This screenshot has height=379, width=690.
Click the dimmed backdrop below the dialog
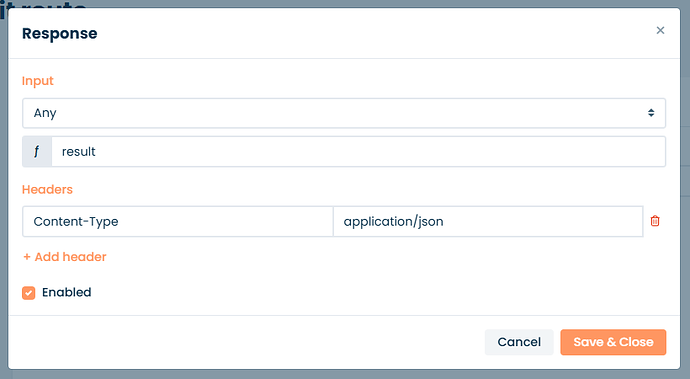345,375
